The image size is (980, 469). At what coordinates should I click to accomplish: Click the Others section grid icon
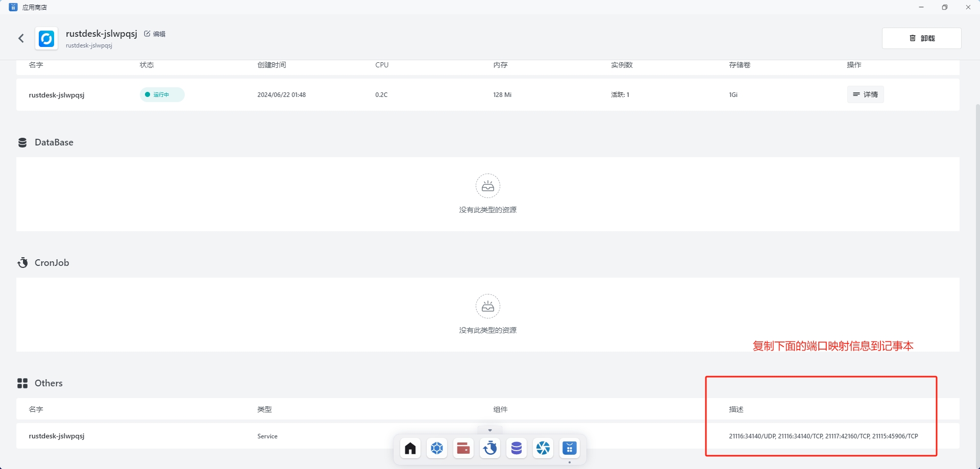(22, 383)
